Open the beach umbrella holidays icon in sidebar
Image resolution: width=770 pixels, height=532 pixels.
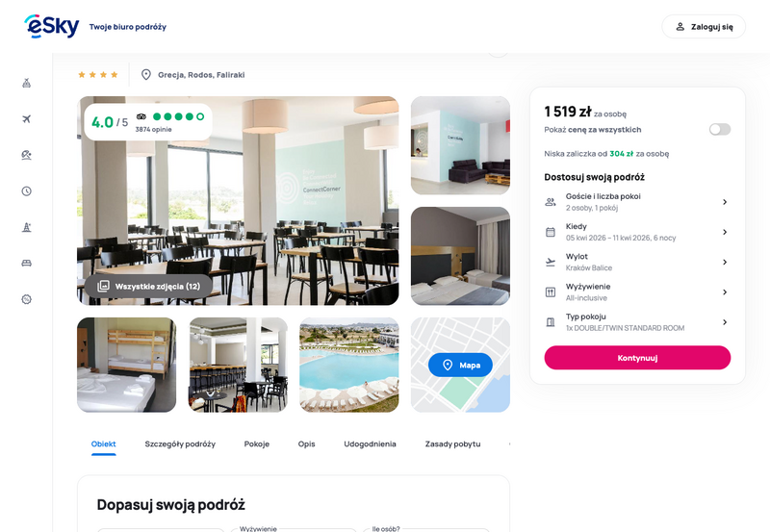pos(27,155)
